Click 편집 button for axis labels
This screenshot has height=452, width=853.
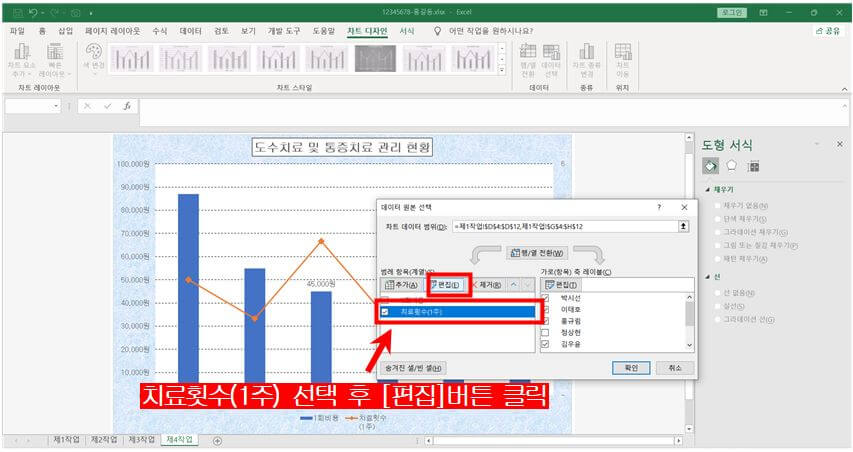point(561,284)
